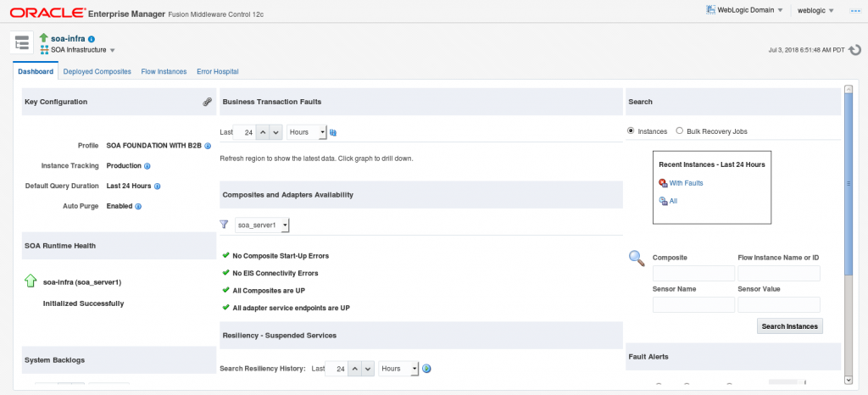
Task: Open the weblogic user dropdown menu
Action: pyautogui.click(x=816, y=10)
